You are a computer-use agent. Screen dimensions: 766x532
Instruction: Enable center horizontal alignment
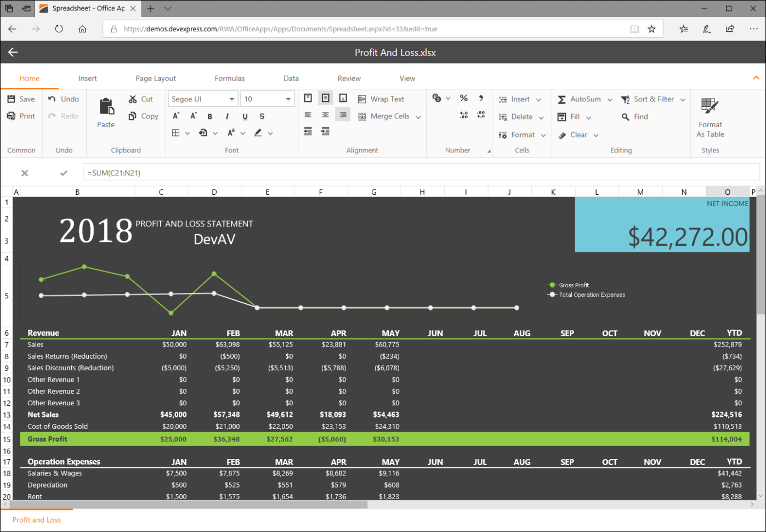[x=325, y=114]
